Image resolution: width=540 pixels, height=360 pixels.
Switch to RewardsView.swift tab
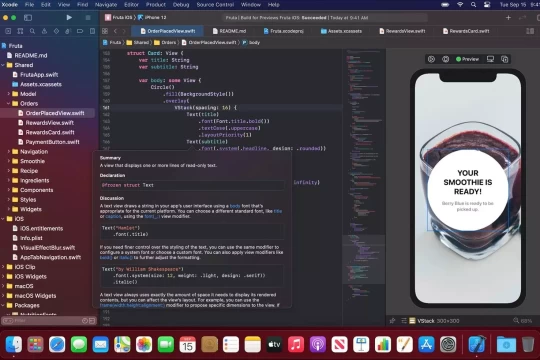pos(402,31)
